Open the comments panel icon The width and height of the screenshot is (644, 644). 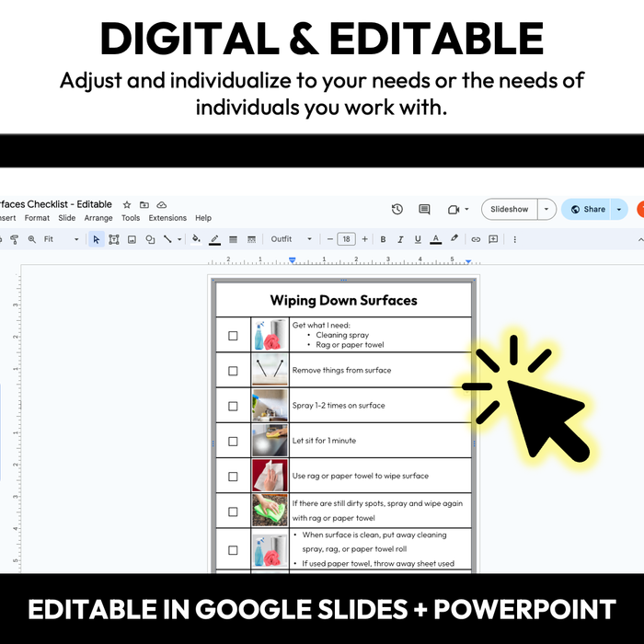424,209
